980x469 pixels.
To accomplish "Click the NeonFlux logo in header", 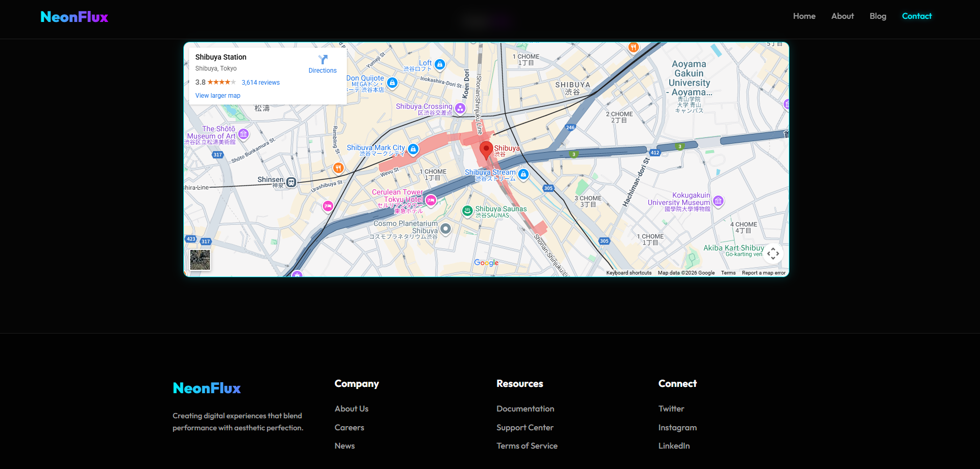I will (74, 17).
